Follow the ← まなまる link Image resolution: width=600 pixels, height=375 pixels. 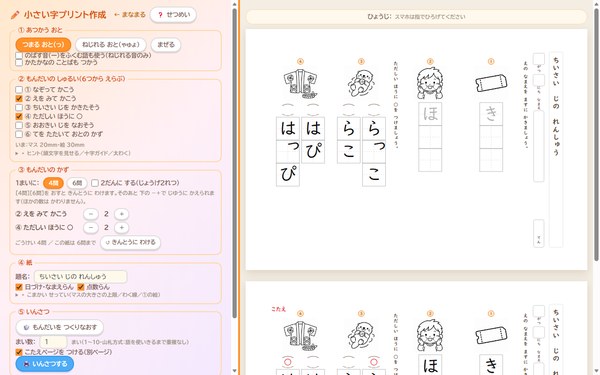(x=130, y=15)
